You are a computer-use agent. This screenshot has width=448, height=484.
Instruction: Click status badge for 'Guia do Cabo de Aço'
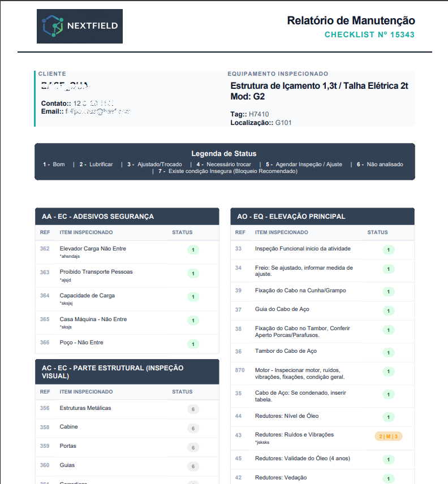point(389,311)
